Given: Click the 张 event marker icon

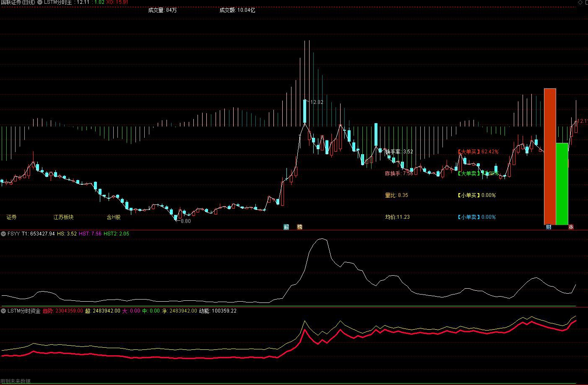Looking at the screenshot, I should point(570,227).
